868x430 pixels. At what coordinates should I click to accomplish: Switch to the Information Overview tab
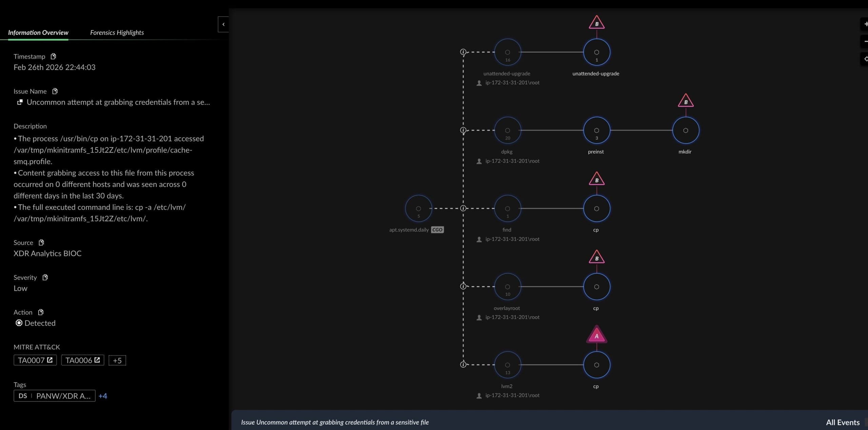pyautogui.click(x=38, y=33)
